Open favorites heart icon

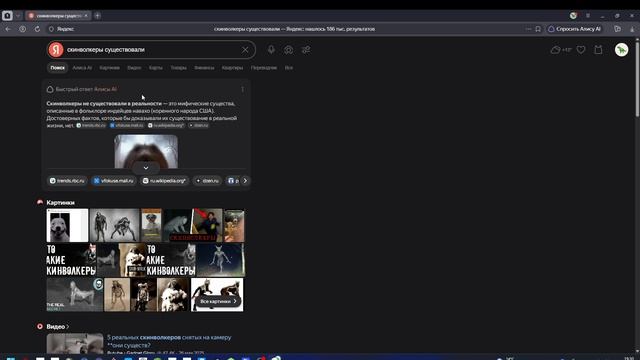pyautogui.click(x=581, y=50)
